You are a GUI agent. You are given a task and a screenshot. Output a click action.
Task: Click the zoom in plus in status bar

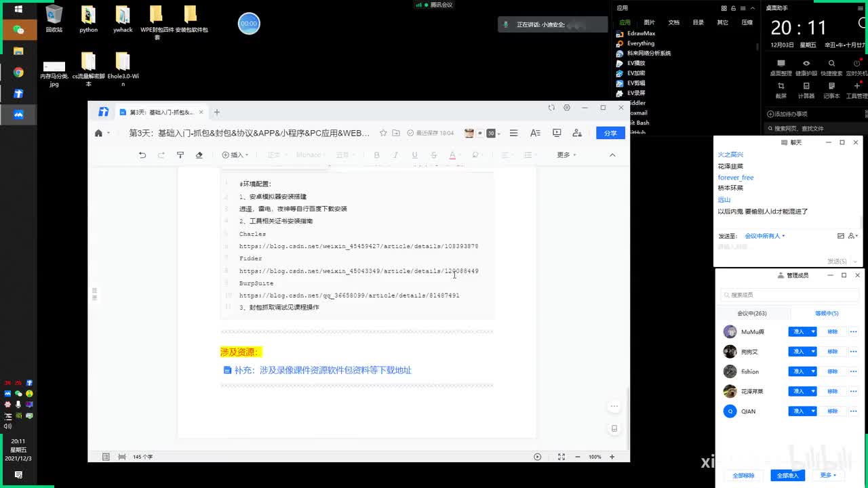[612, 457]
